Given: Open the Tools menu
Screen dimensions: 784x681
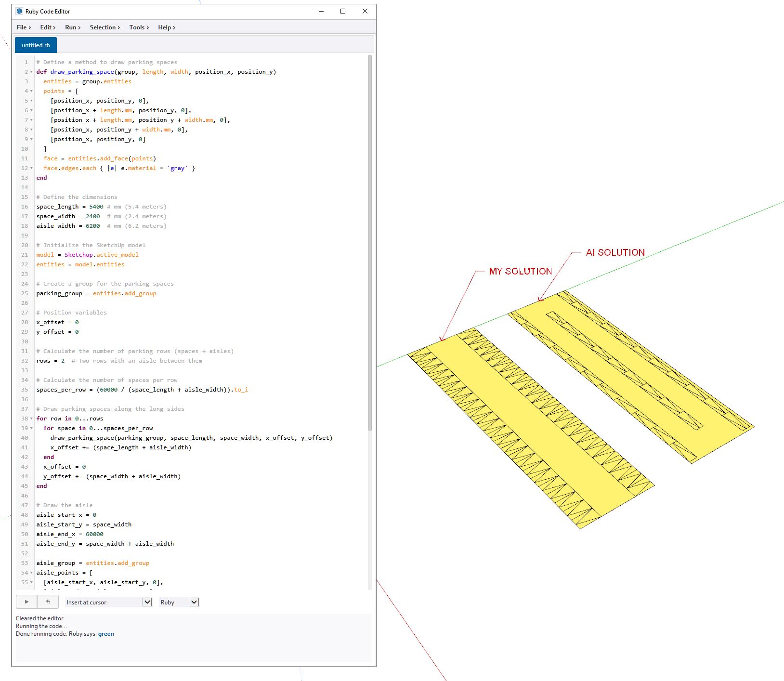Looking at the screenshot, I should 139,27.
